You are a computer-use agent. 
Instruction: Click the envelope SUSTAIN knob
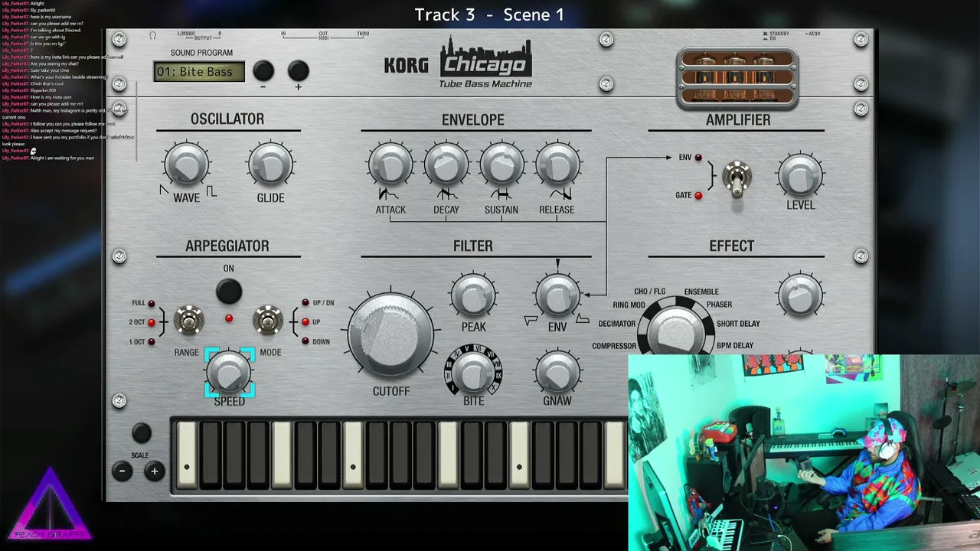[x=501, y=164]
